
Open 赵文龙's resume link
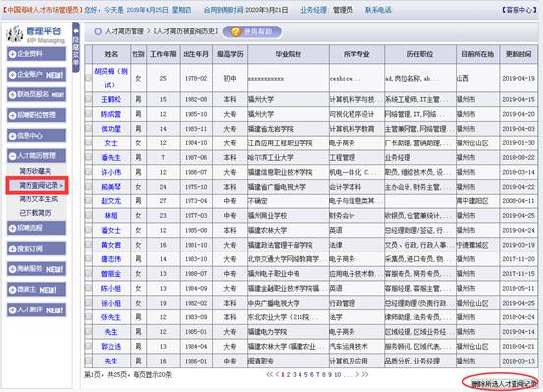[x=111, y=201]
